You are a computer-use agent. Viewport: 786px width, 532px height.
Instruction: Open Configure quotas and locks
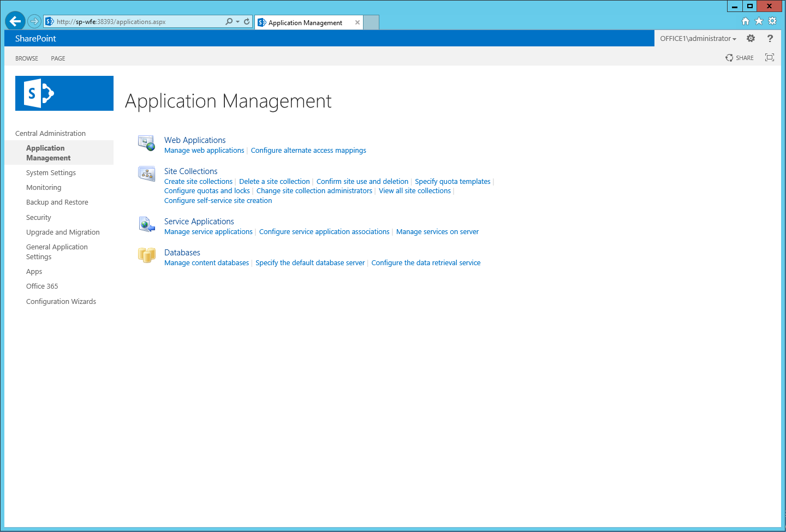click(207, 191)
